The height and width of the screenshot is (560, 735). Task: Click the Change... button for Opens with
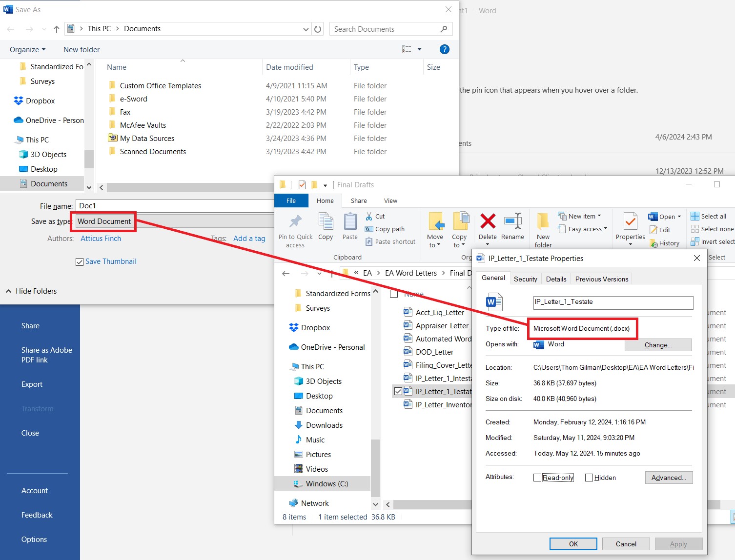(x=658, y=345)
